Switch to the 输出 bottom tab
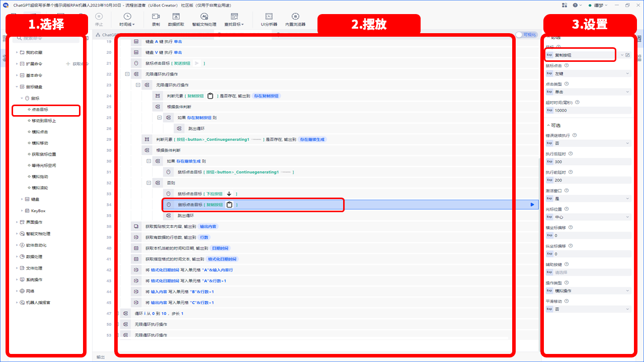644x362 pixels. [101, 357]
